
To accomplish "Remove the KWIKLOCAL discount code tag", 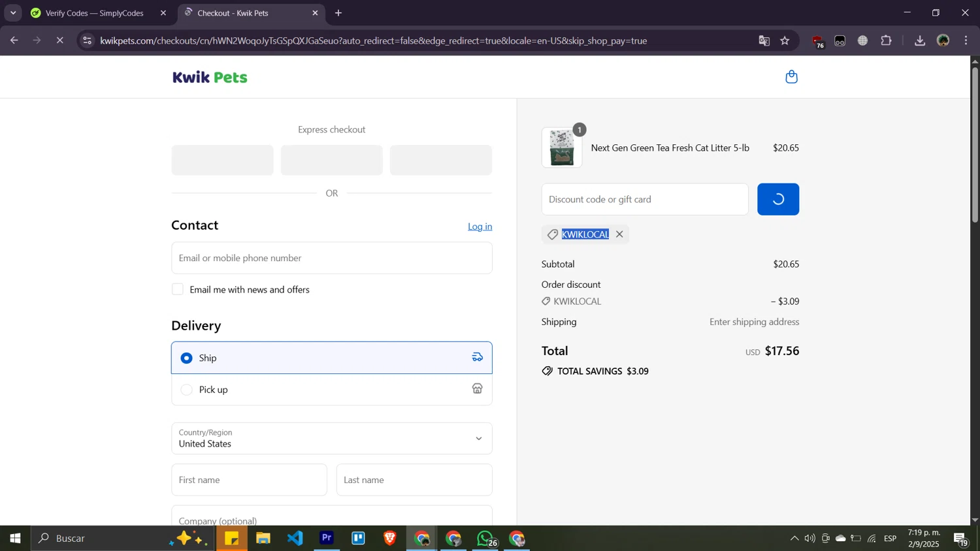I will click(x=619, y=234).
